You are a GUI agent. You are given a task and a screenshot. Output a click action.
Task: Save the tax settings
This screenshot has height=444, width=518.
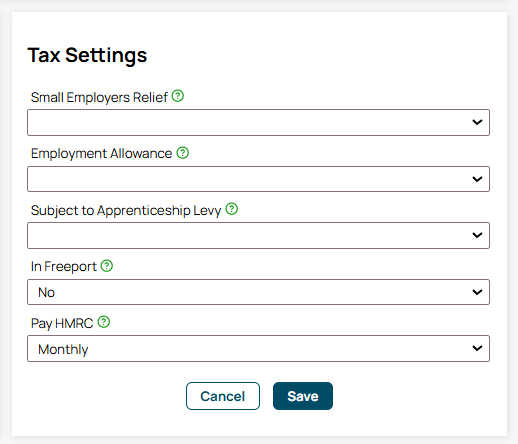(x=303, y=396)
